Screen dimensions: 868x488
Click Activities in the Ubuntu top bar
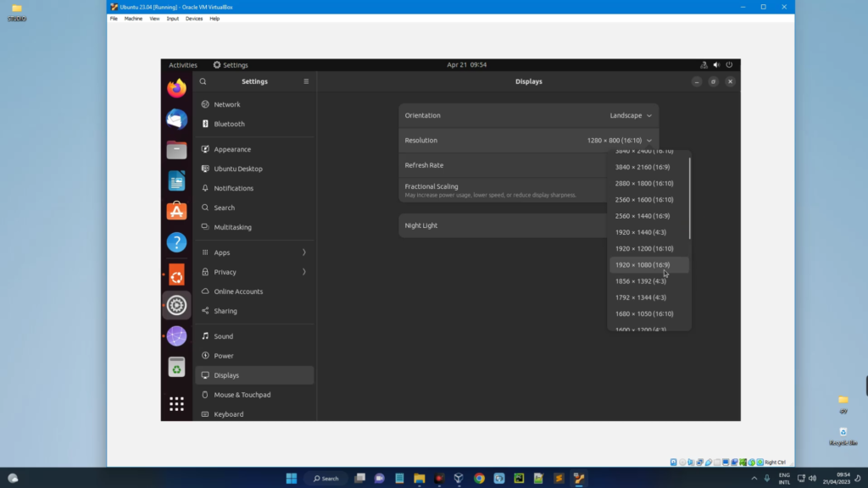183,64
